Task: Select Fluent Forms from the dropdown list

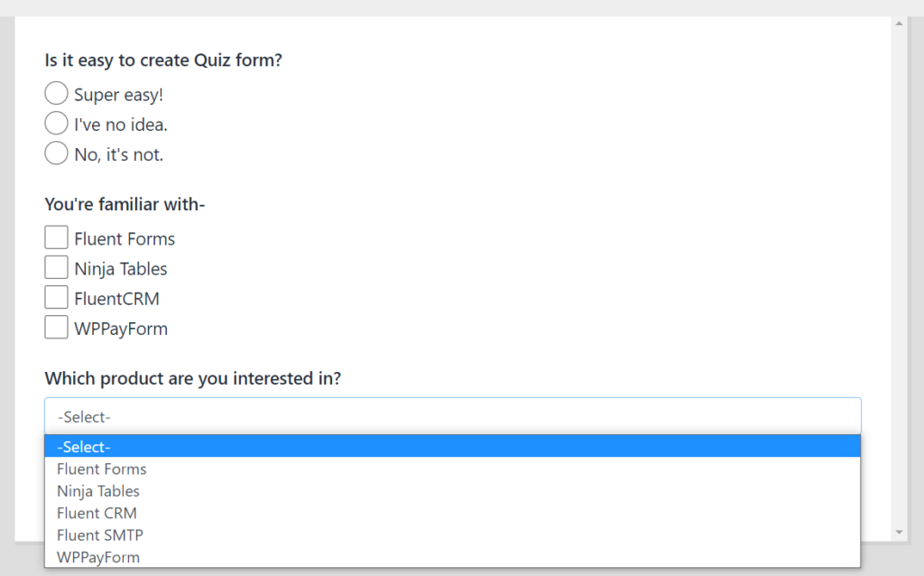Action: pyautogui.click(x=102, y=469)
